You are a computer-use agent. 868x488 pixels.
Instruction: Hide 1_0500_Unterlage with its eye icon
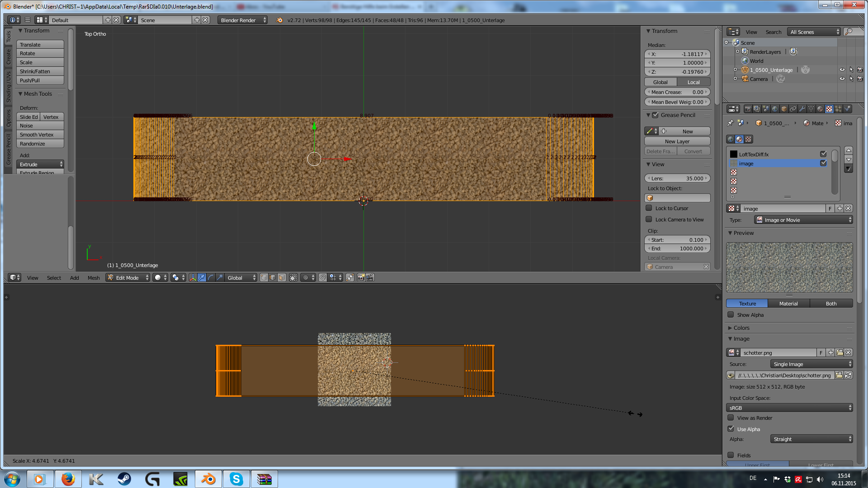[842, 70]
